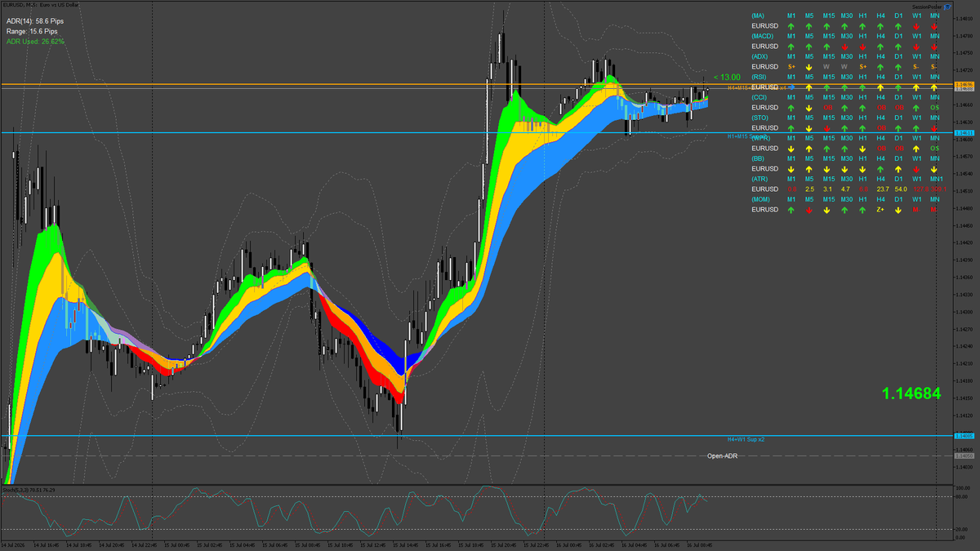
Task: Click the BB row's D1 yellow up arrow
Action: 898,169
